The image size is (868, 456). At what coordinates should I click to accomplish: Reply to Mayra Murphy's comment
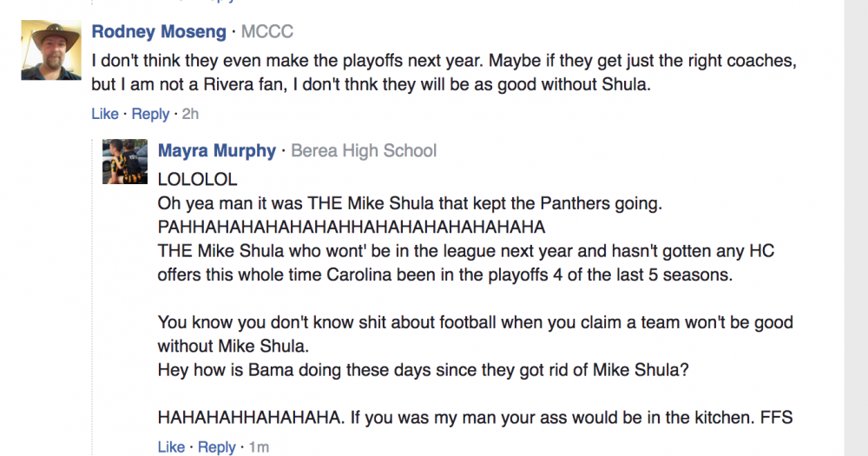pyautogui.click(x=216, y=446)
